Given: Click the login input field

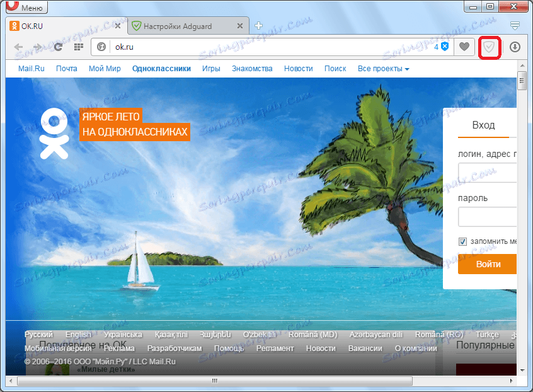Looking at the screenshot, I should [488, 173].
